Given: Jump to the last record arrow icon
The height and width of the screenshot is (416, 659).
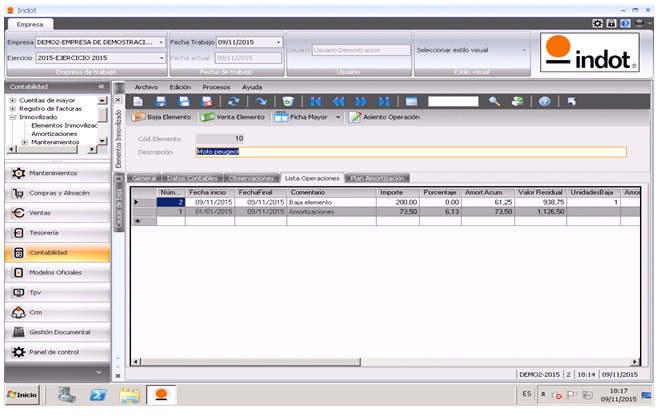Looking at the screenshot, I should (x=382, y=101).
